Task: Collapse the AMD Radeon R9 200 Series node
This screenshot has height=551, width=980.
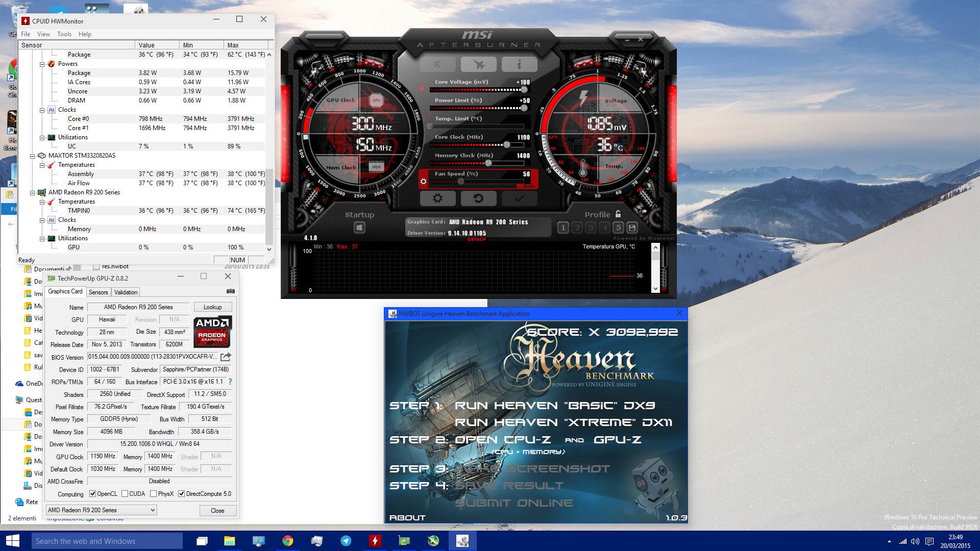Action: click(33, 192)
